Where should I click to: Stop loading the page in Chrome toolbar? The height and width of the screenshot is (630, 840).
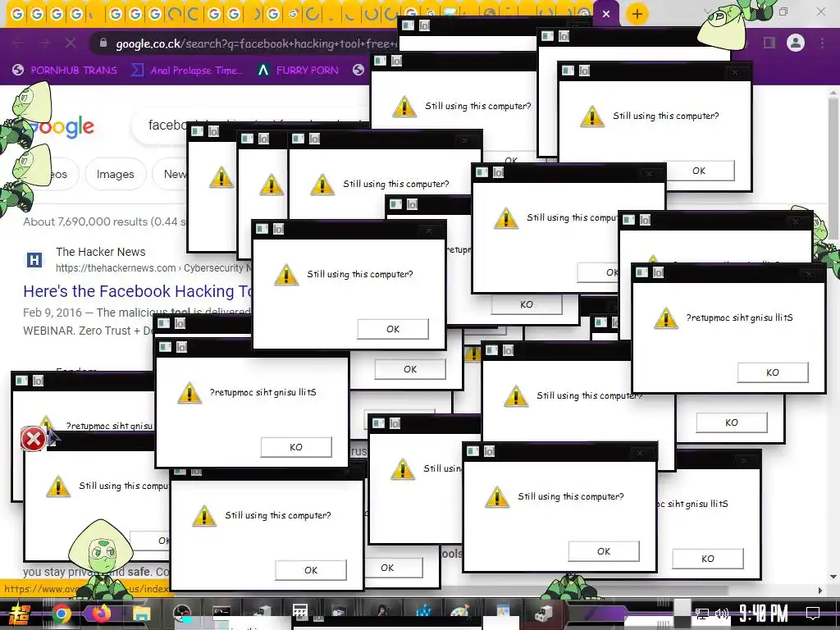(71, 43)
